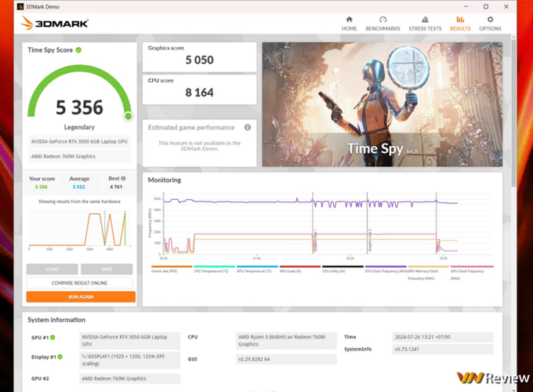Viewport: 533px width, 392px height.
Task: Click the CPU field AMD Ryzen 5 8645HS
Action: tap(286, 341)
